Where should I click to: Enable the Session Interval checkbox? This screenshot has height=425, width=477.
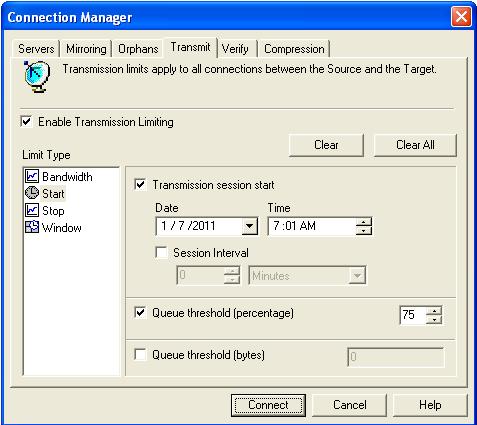pos(162,252)
